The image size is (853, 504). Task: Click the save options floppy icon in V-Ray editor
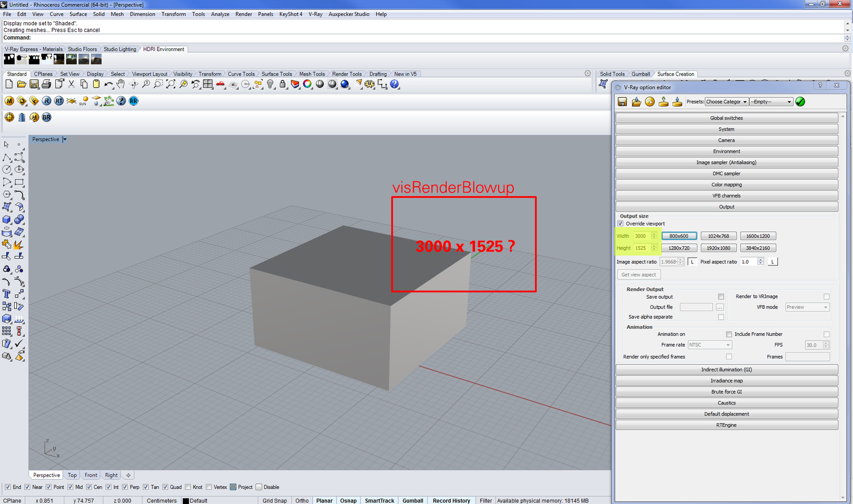coord(622,102)
